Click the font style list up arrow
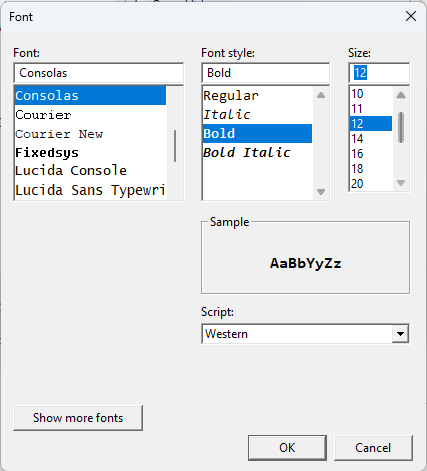 [x=321, y=95]
